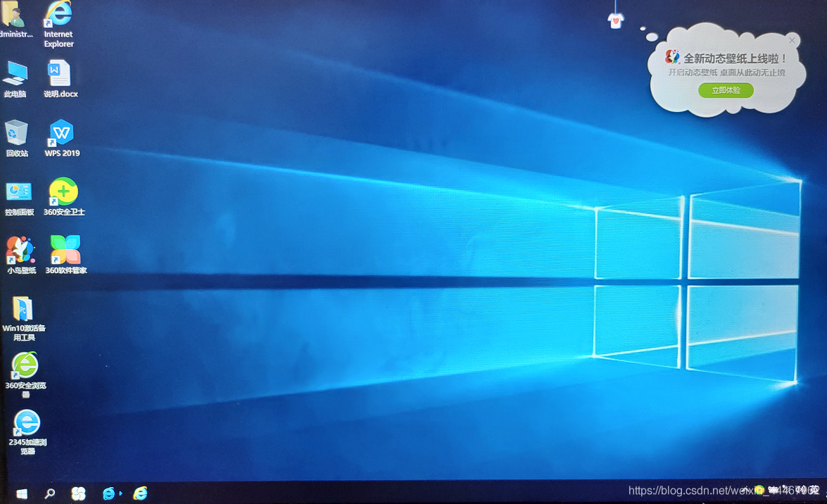Screen dimensions: 827x504
Task: Click the four-petal icon on the taskbar
Action: click(78, 493)
